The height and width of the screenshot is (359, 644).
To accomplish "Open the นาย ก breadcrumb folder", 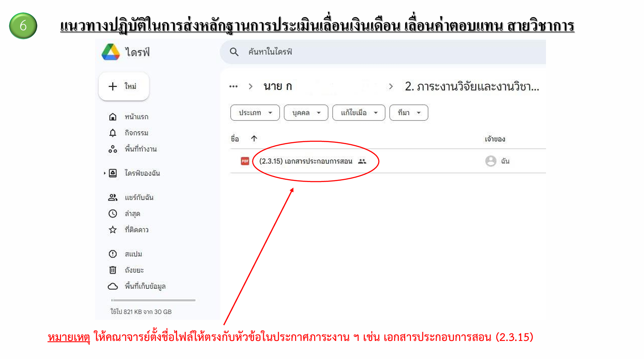I will point(278,87).
